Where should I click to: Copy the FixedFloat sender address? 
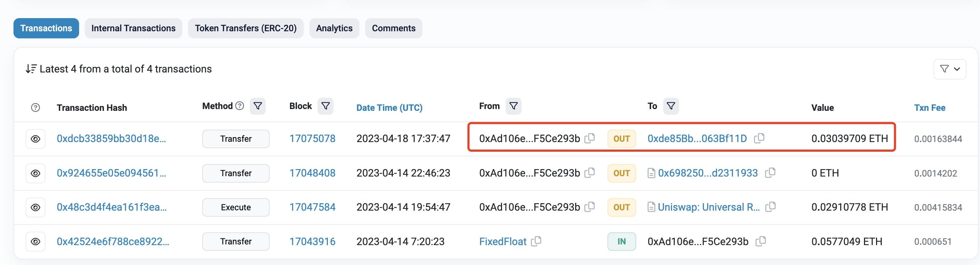tap(536, 242)
